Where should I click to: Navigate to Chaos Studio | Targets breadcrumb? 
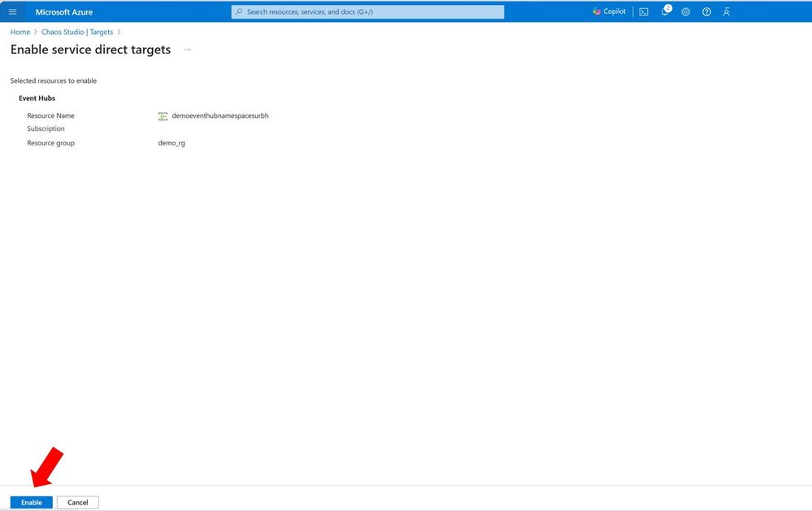[x=77, y=32]
